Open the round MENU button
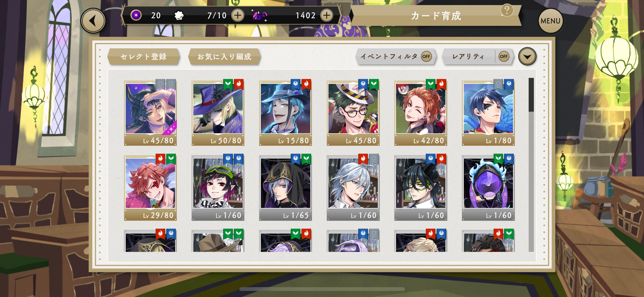Image resolution: width=644 pixels, height=297 pixels. click(x=550, y=21)
